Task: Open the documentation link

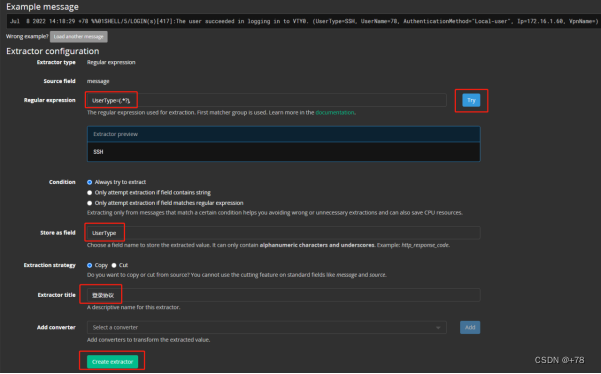Action: [x=335, y=113]
